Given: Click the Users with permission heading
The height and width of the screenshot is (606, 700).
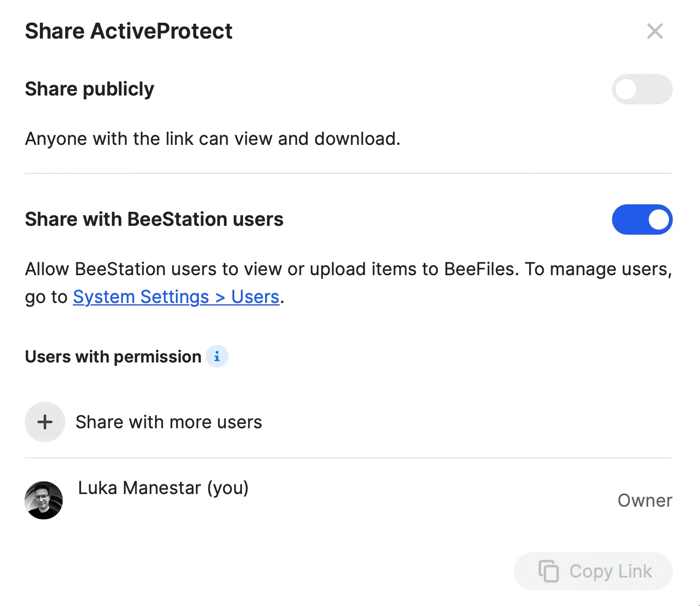Looking at the screenshot, I should (x=113, y=357).
